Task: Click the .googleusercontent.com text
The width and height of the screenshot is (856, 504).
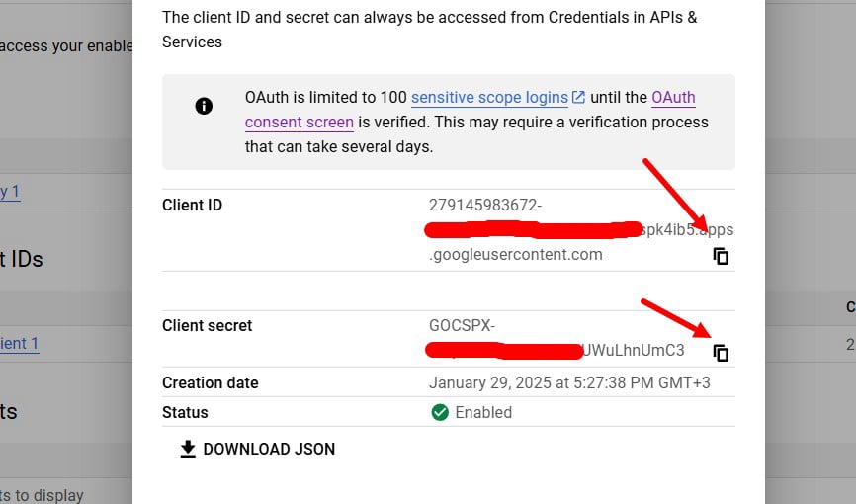Action: tap(515, 254)
